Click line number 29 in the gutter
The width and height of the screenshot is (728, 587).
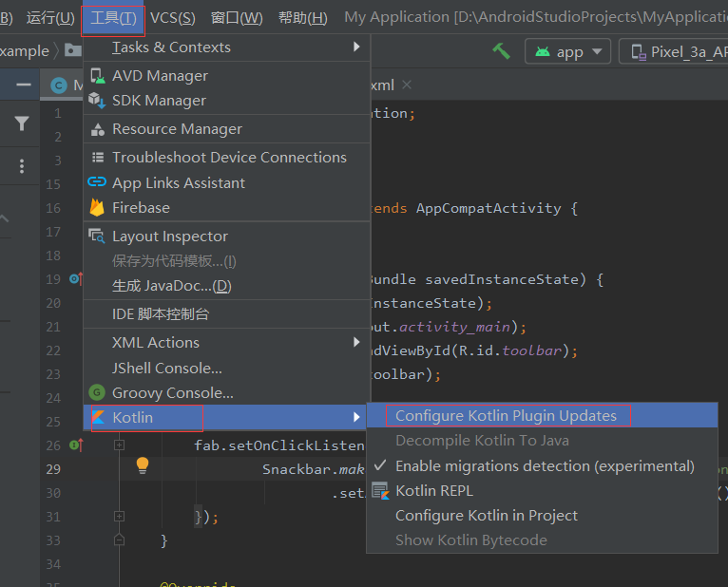pos(53,469)
